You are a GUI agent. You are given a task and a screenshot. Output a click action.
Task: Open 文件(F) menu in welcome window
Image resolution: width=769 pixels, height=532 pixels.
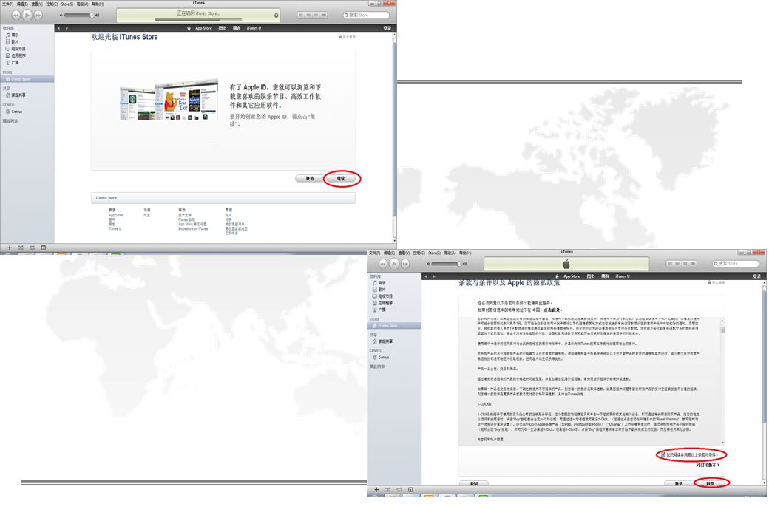(8, 4)
